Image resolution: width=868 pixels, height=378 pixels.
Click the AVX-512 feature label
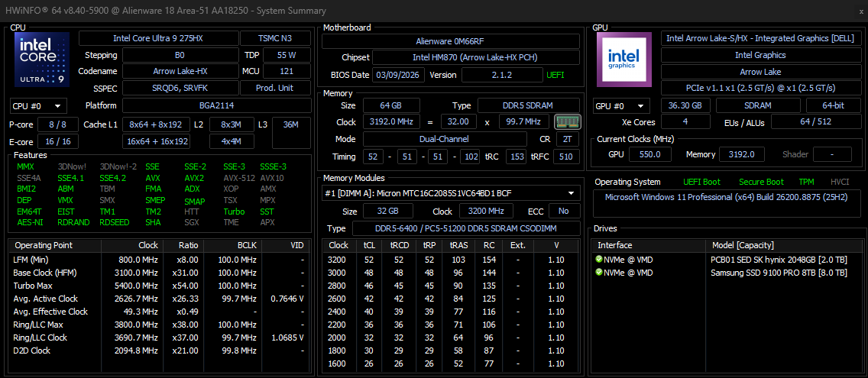238,178
